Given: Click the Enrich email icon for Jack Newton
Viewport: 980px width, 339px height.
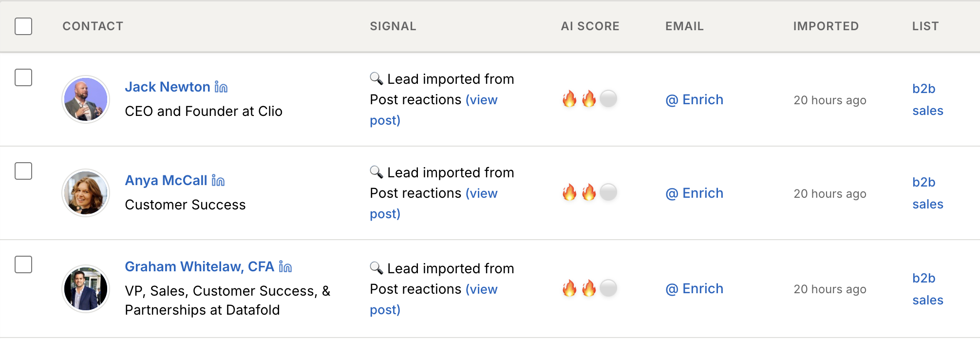Looking at the screenshot, I should [x=695, y=99].
